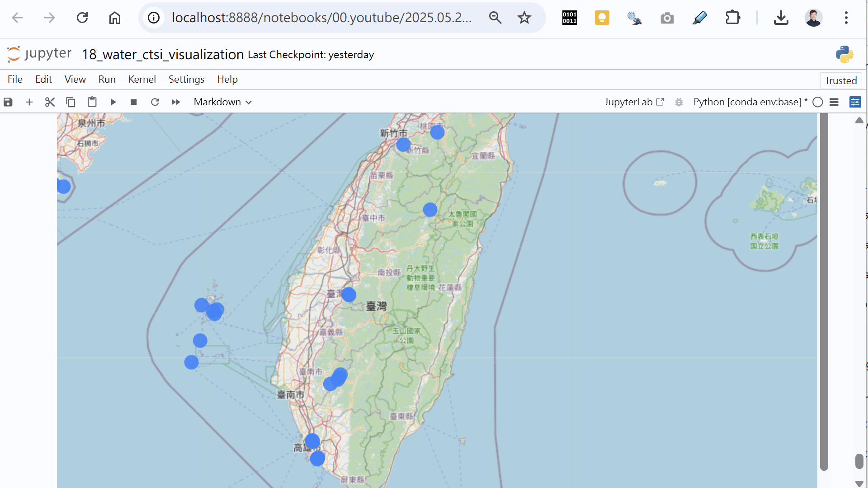The width and height of the screenshot is (868, 488).
Task: Save the notebook with the disk icon
Action: (8, 102)
